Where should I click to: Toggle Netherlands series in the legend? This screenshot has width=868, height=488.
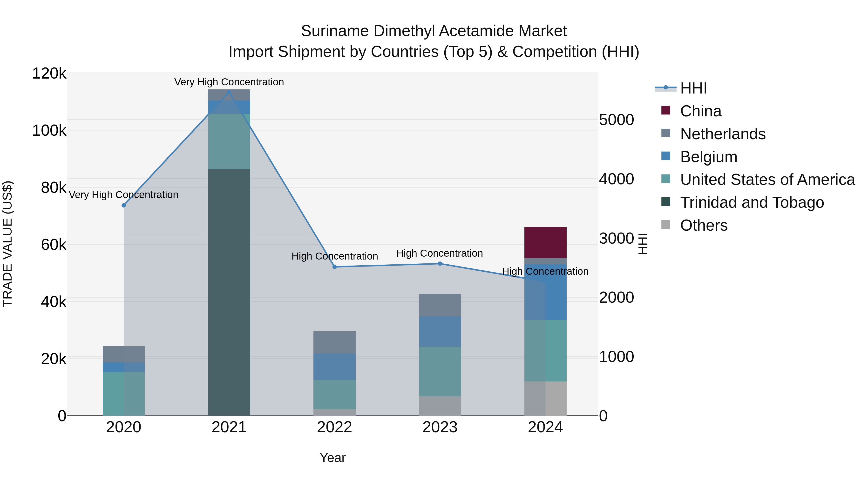(x=713, y=134)
